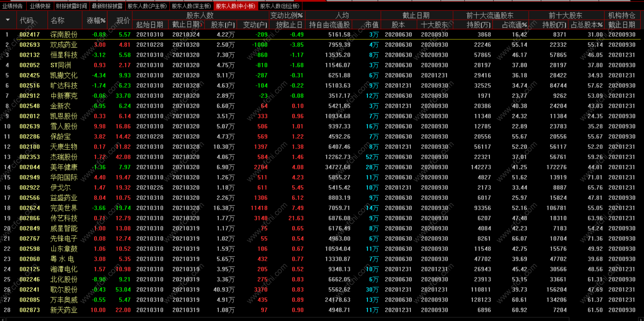Sort by 按截止日 column header
The height and width of the screenshot is (321, 644).
pyautogui.click(x=289, y=24)
